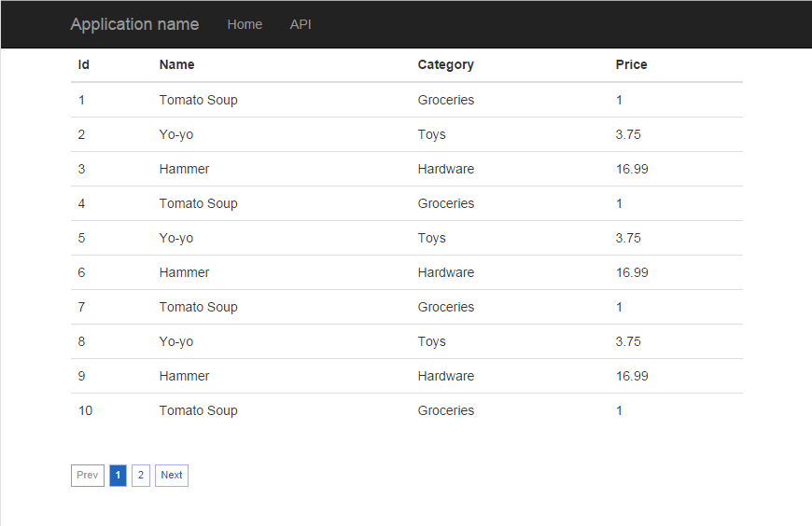Click the Category column header
Image resolution: width=812 pixels, height=526 pixels.
(445, 64)
